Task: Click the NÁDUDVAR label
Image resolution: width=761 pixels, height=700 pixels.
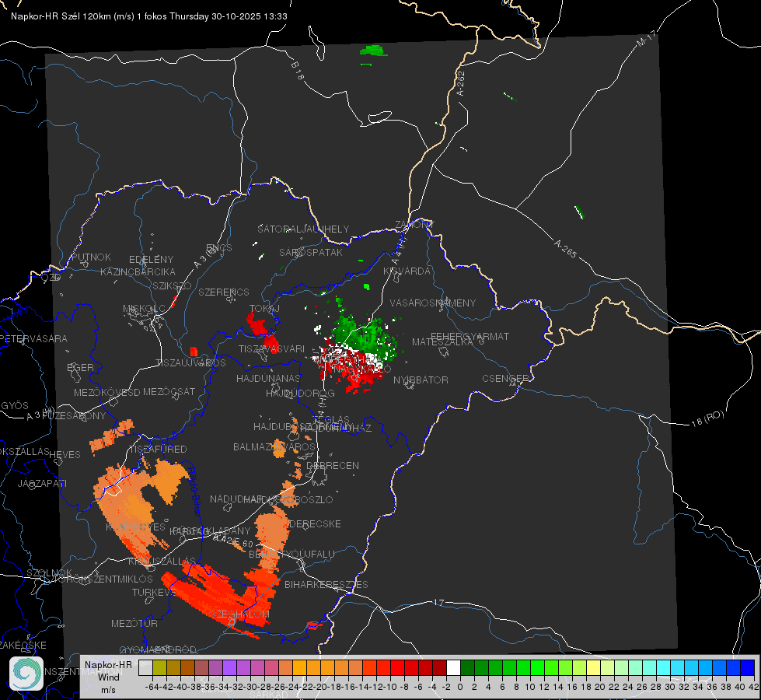Action: (x=236, y=499)
